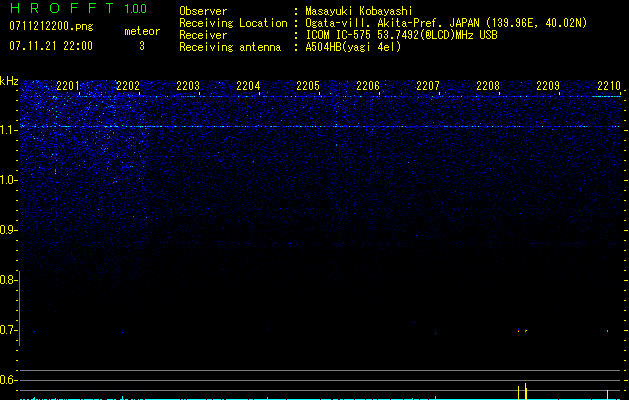Click the meteor count value 3

coord(142,46)
